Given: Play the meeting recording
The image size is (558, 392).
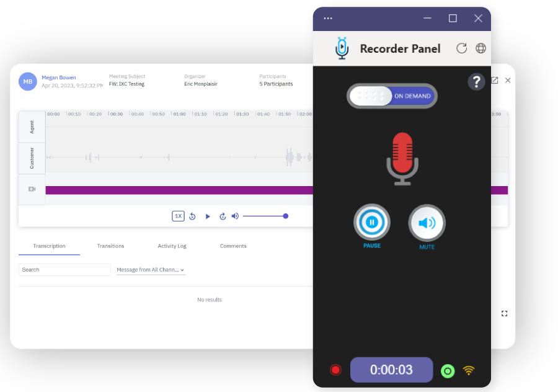Looking at the screenshot, I should (208, 216).
